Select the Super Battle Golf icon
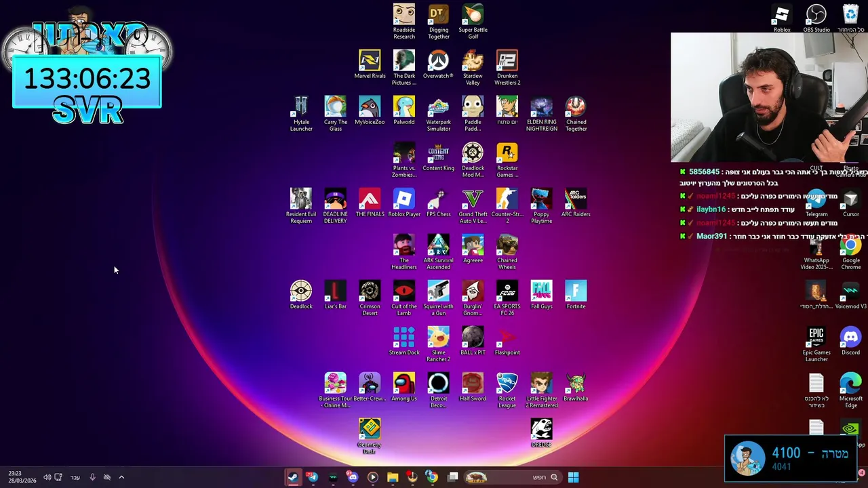Image resolution: width=868 pixels, height=488 pixels. tap(473, 22)
